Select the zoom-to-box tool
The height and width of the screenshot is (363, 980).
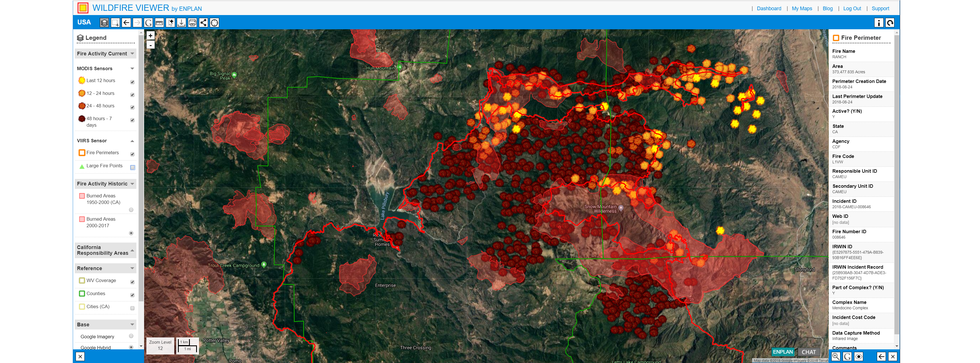coord(115,23)
